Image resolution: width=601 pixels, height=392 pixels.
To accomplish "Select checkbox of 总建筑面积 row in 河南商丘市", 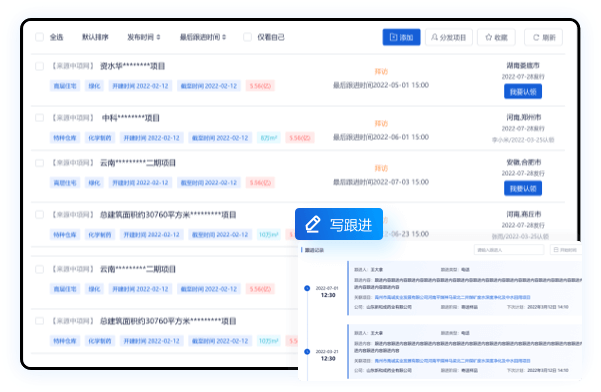I will coord(39,215).
